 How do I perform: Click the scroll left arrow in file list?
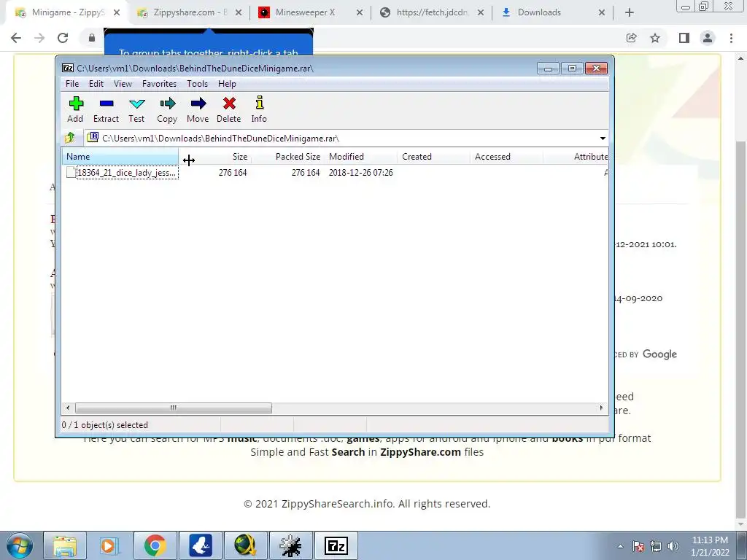pos(68,408)
